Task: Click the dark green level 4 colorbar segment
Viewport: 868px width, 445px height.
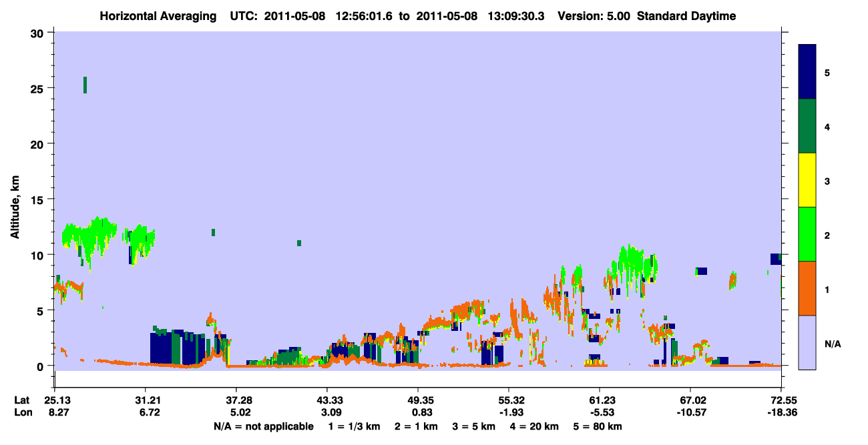Action: tap(807, 126)
